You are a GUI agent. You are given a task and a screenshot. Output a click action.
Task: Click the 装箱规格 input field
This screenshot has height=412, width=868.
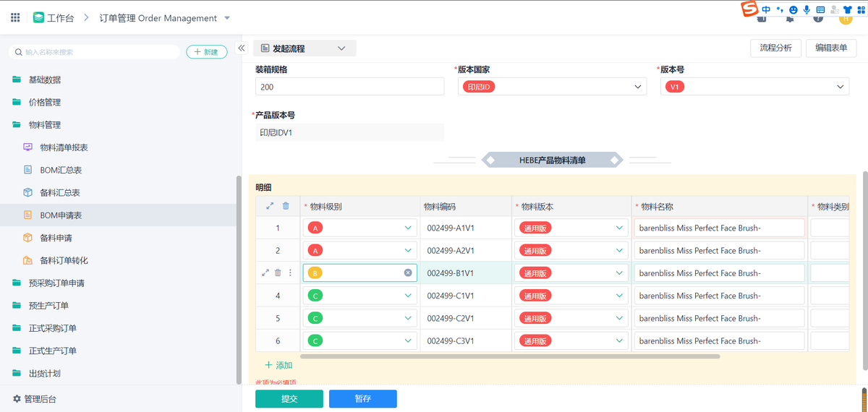[x=349, y=87]
